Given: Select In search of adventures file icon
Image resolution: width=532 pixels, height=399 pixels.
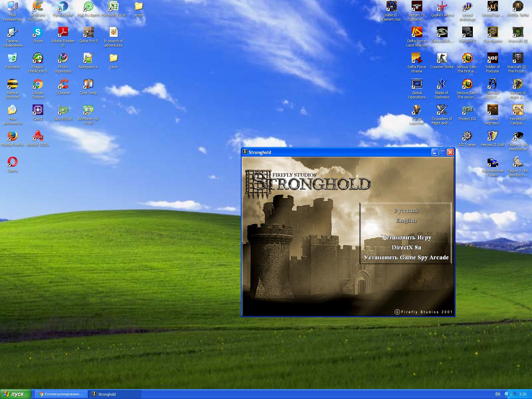Looking at the screenshot, I should pyautogui.click(x=113, y=37).
